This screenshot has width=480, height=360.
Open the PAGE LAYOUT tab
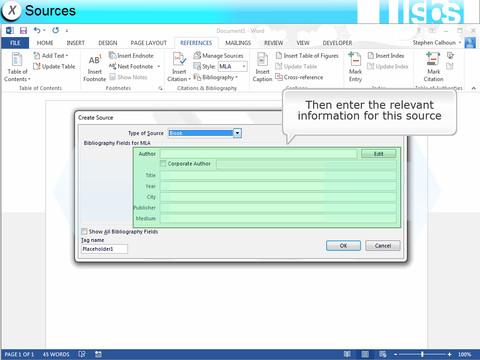[148, 43]
